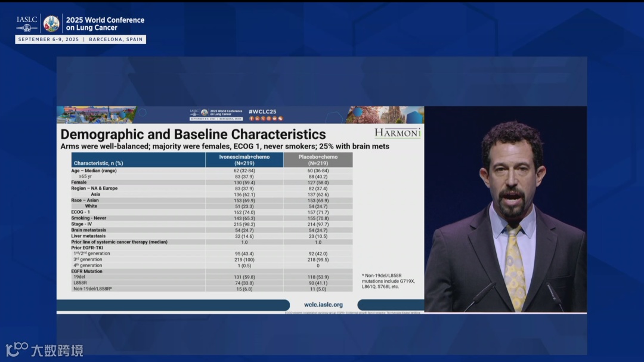Click the '214 (97.7)' cell
Image resolution: width=644 pixels, height=362 pixels.
pos(318,224)
